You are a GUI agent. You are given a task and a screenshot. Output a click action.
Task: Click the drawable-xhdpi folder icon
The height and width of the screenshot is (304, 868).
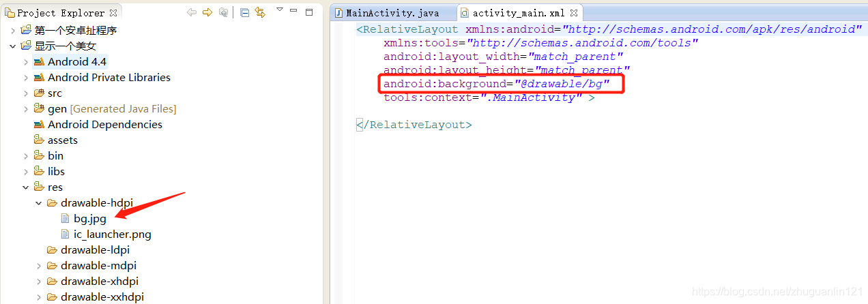coord(52,281)
